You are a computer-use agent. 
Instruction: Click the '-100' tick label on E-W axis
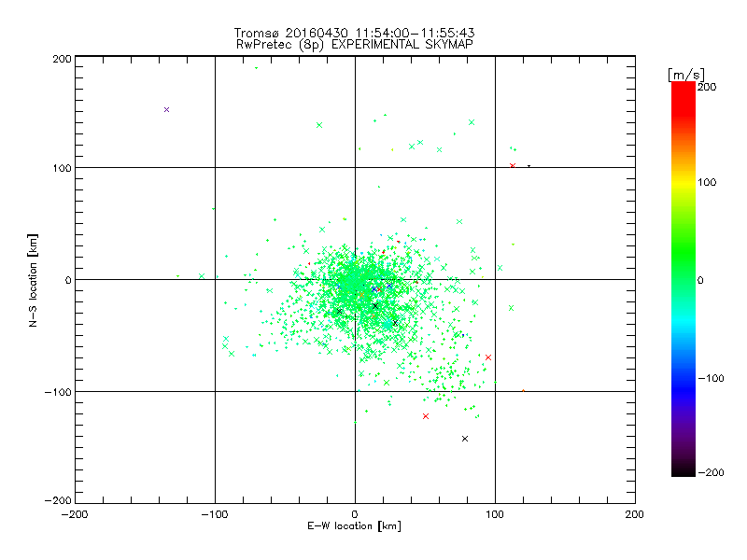[215, 514]
